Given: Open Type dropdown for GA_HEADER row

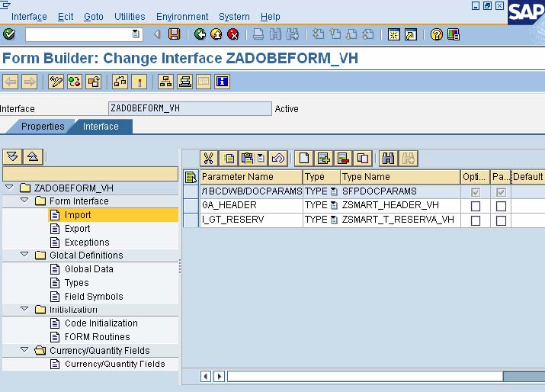Looking at the screenshot, I should pyautogui.click(x=334, y=206).
